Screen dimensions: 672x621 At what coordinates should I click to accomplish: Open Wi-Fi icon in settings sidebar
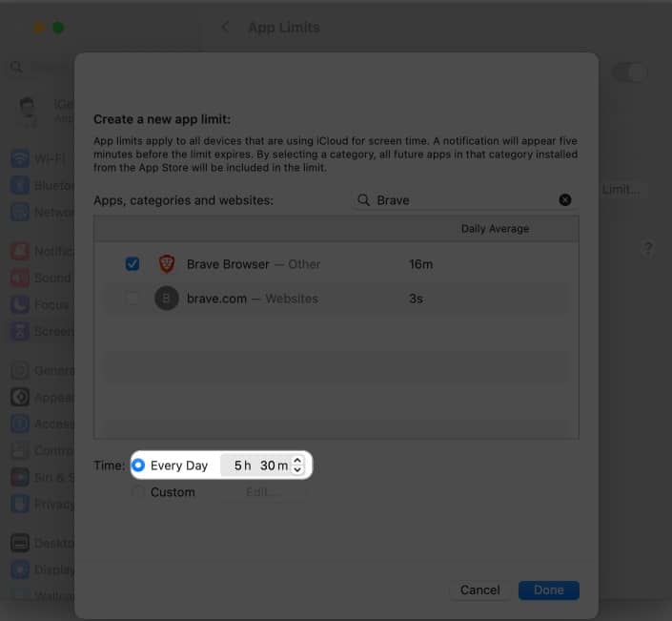pos(20,158)
